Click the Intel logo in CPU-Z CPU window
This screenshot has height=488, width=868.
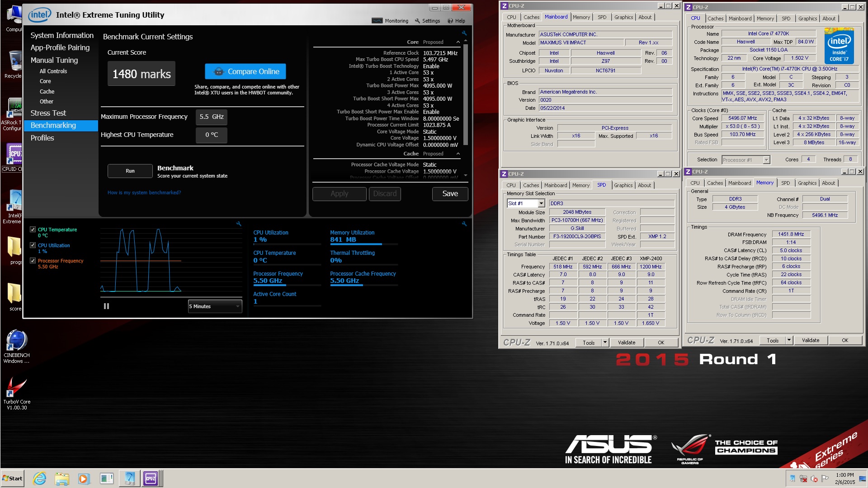tap(839, 46)
